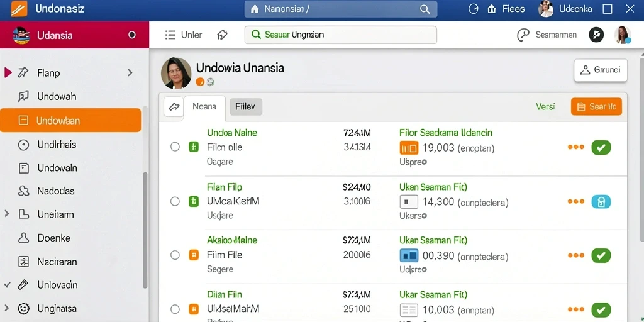Click the Seauar Ungnsian search field
The width and height of the screenshot is (644, 322).
pyautogui.click(x=340, y=35)
